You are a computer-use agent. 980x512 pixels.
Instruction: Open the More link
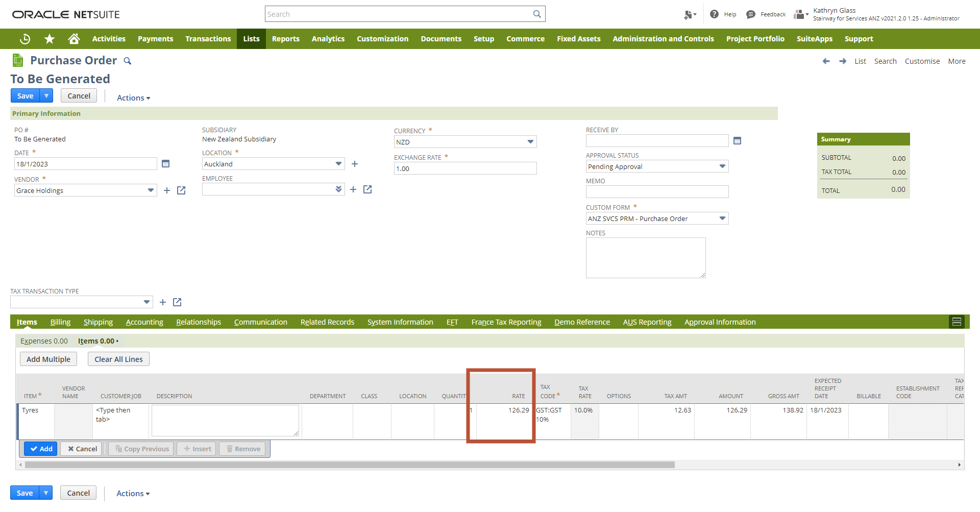[x=957, y=61]
